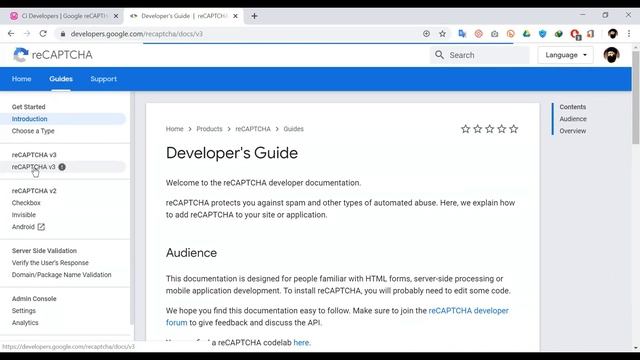Click the Products breadcrumb
640x360 pixels.
[209, 129]
